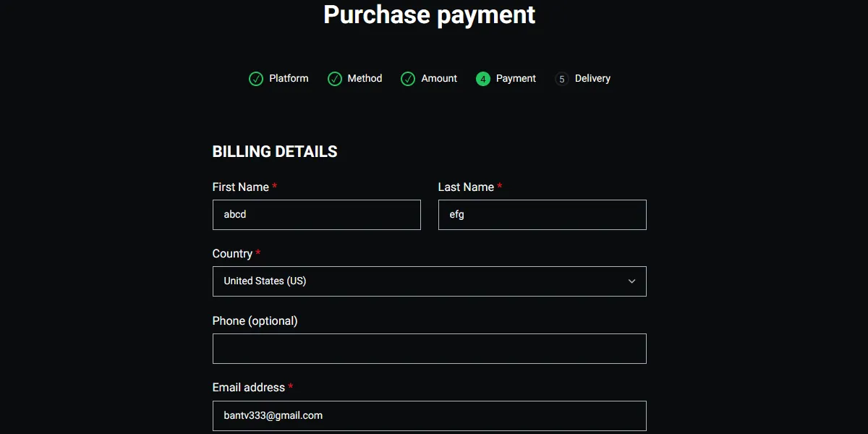This screenshot has width=868, height=434.
Task: Focus the Email address field
Action: pyautogui.click(x=430, y=416)
